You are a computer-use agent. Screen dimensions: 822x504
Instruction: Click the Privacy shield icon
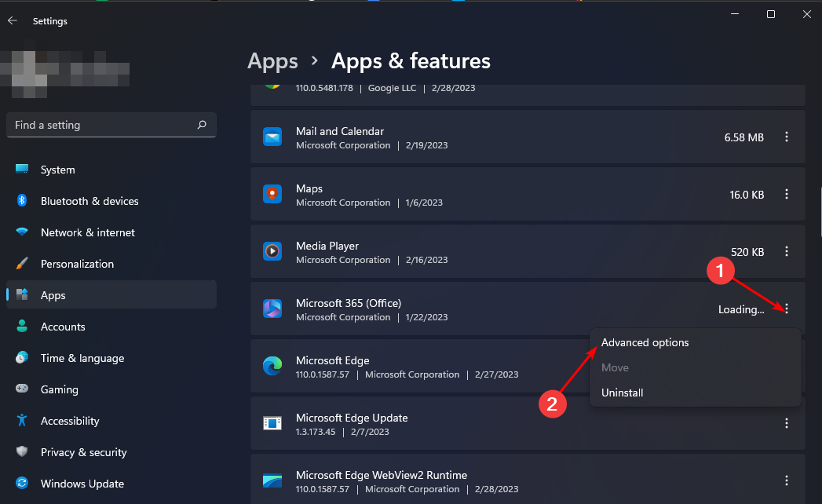click(22, 451)
